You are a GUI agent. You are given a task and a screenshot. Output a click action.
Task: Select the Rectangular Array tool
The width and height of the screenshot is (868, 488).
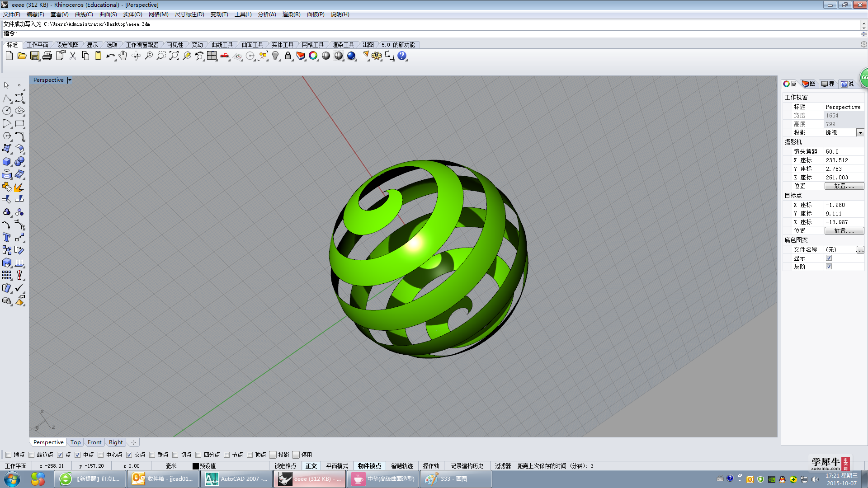(7, 275)
